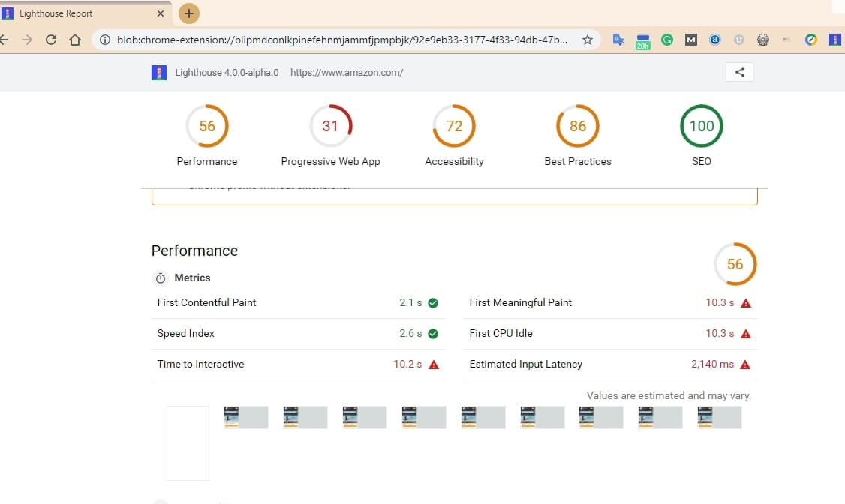Image resolution: width=845 pixels, height=504 pixels.
Task: Click the Lighthouse extension icon in toolbar
Action: [834, 40]
